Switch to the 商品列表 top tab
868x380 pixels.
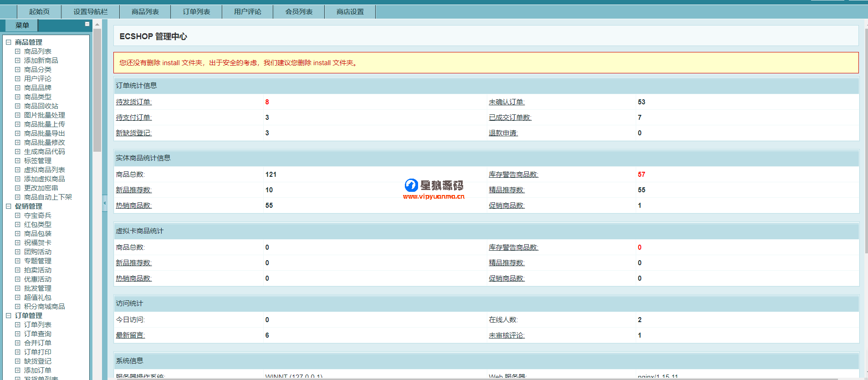(x=145, y=12)
